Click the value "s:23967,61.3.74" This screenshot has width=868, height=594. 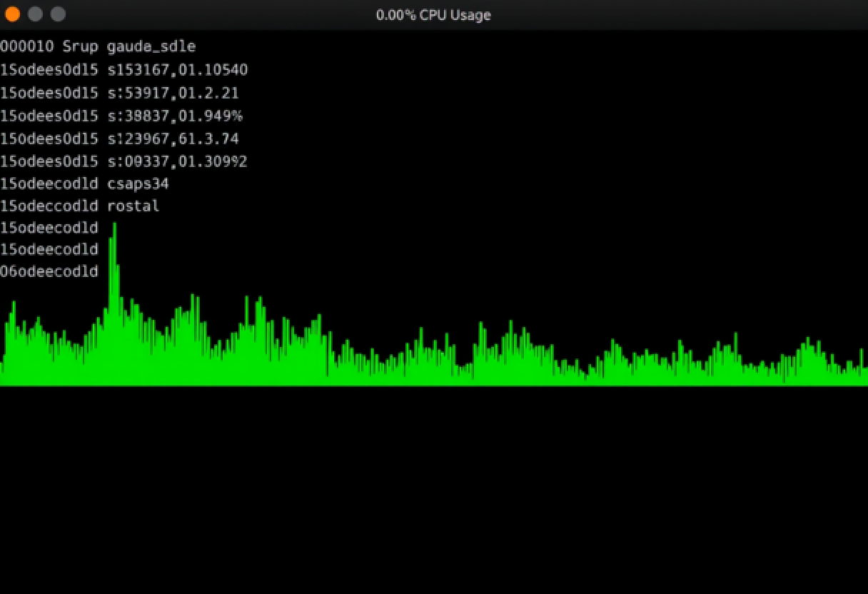point(173,139)
